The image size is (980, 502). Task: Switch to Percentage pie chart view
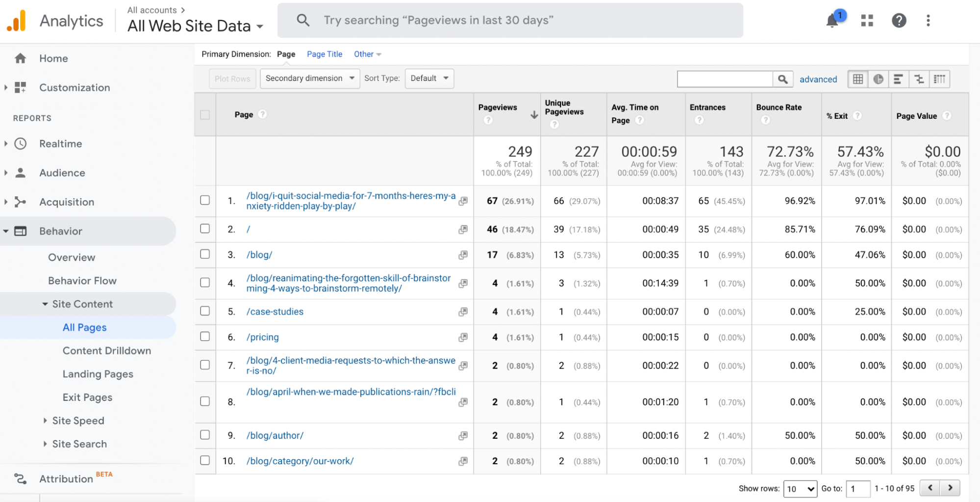[878, 79]
